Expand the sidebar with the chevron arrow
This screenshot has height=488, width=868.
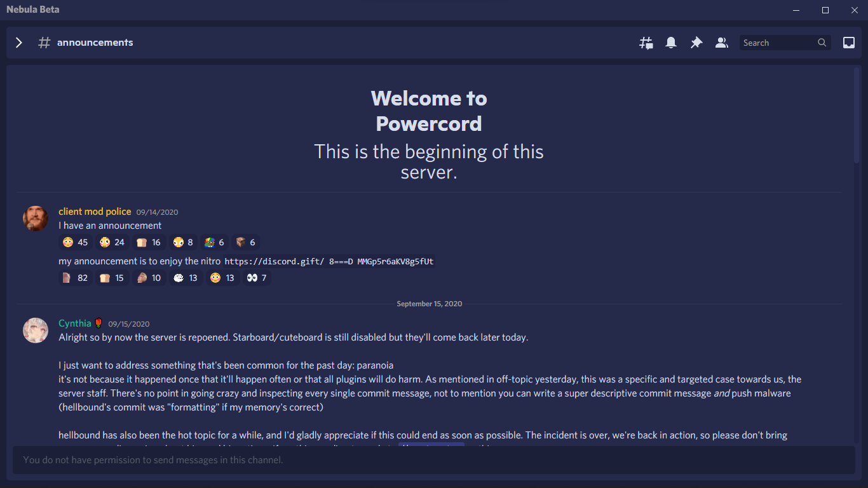19,43
